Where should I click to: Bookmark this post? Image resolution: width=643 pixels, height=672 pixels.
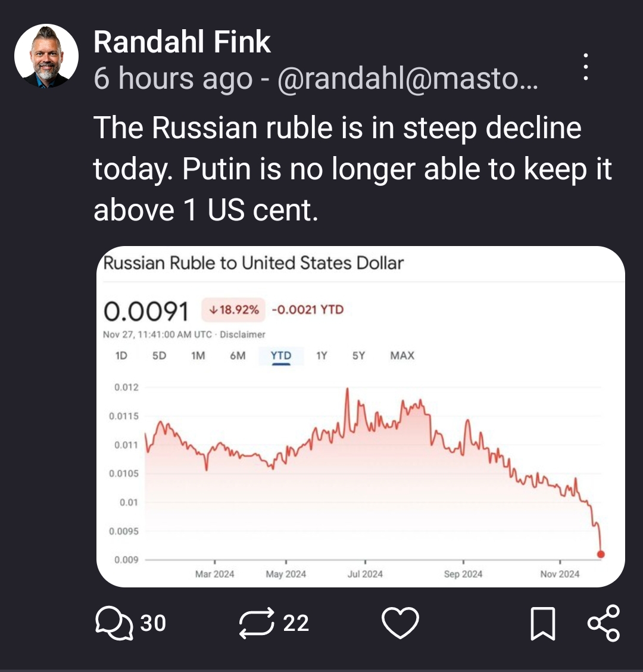543,623
